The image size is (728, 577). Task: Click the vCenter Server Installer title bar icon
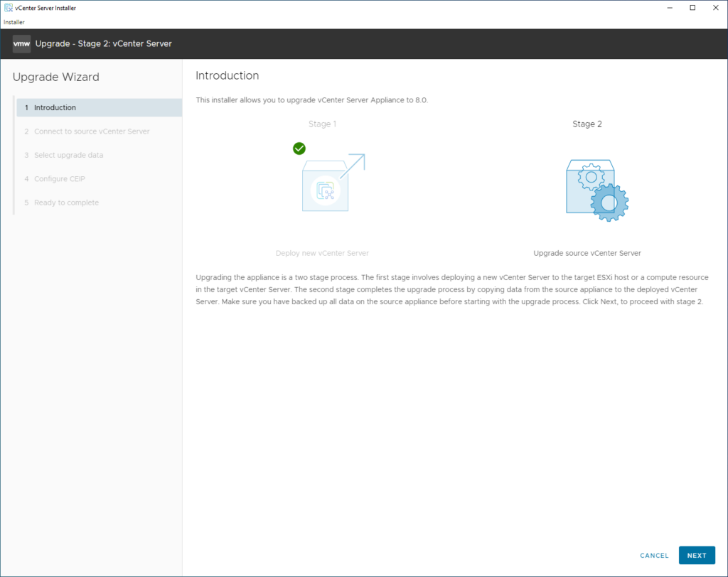click(8, 8)
